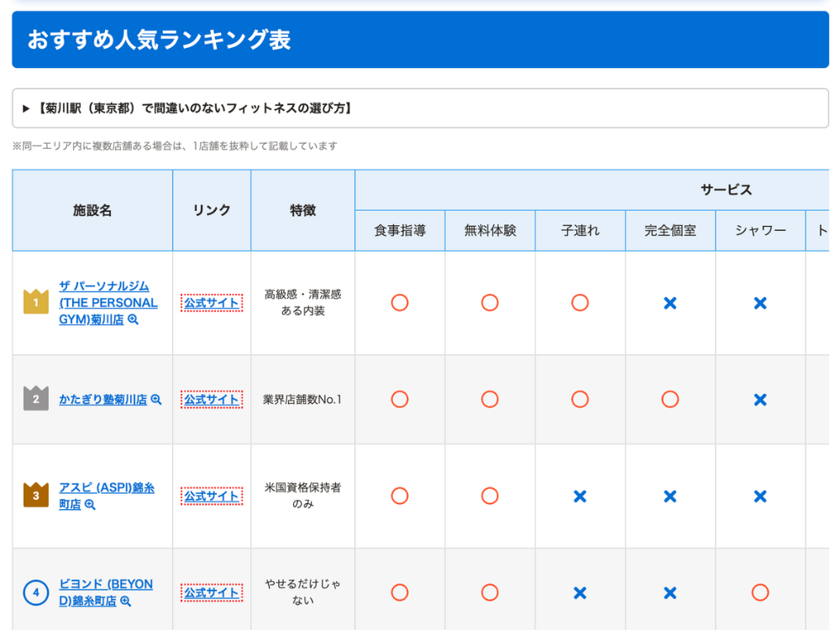Visit 公式サイト for アスピ錦糸町店
The height and width of the screenshot is (630, 840).
pyautogui.click(x=212, y=496)
